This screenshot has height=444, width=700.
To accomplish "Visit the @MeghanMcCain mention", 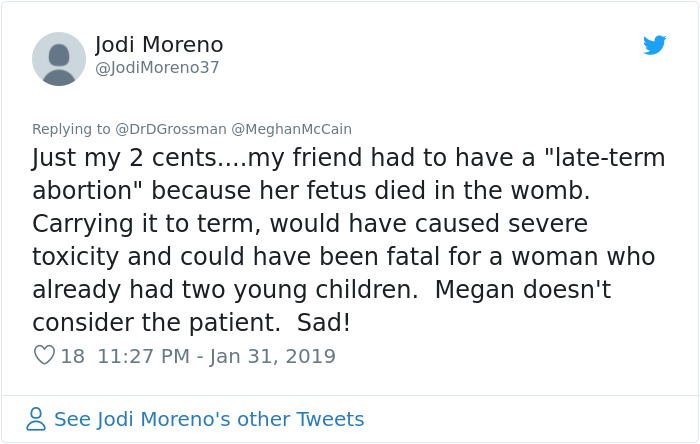I will tap(292, 129).
